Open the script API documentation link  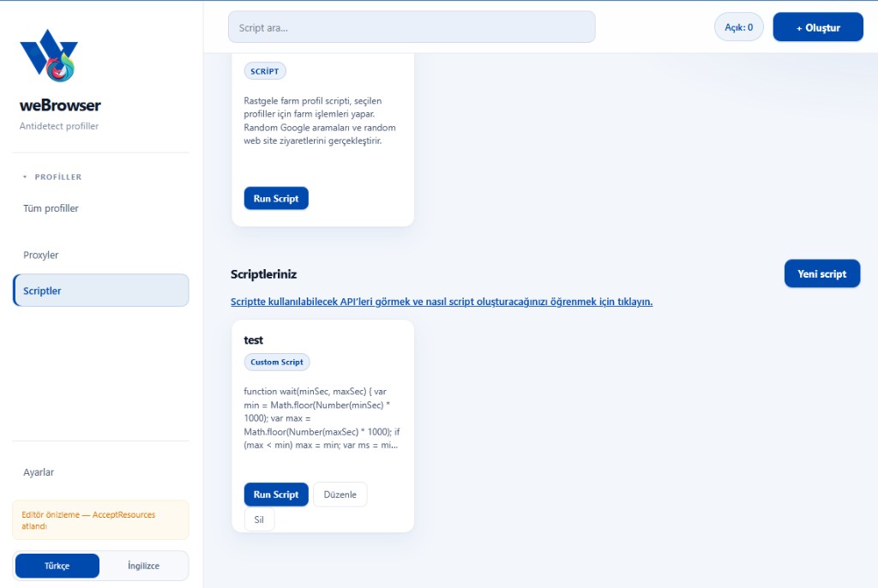442,301
